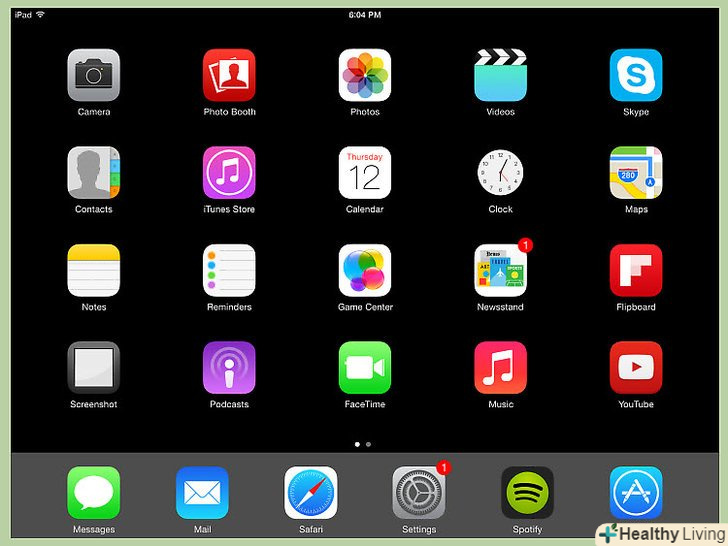Open Messages from the dock
728x546 pixels.
click(93, 493)
